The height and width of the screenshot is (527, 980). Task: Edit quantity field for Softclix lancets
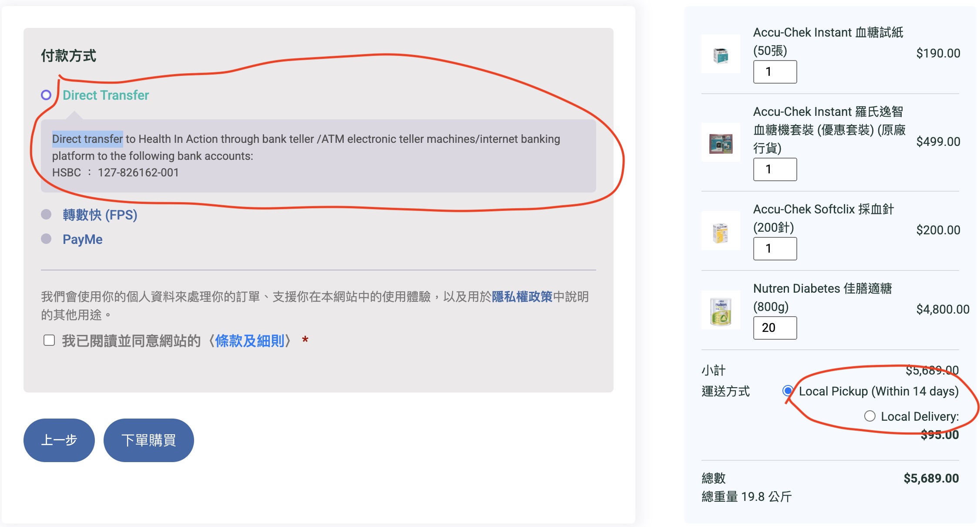(775, 249)
